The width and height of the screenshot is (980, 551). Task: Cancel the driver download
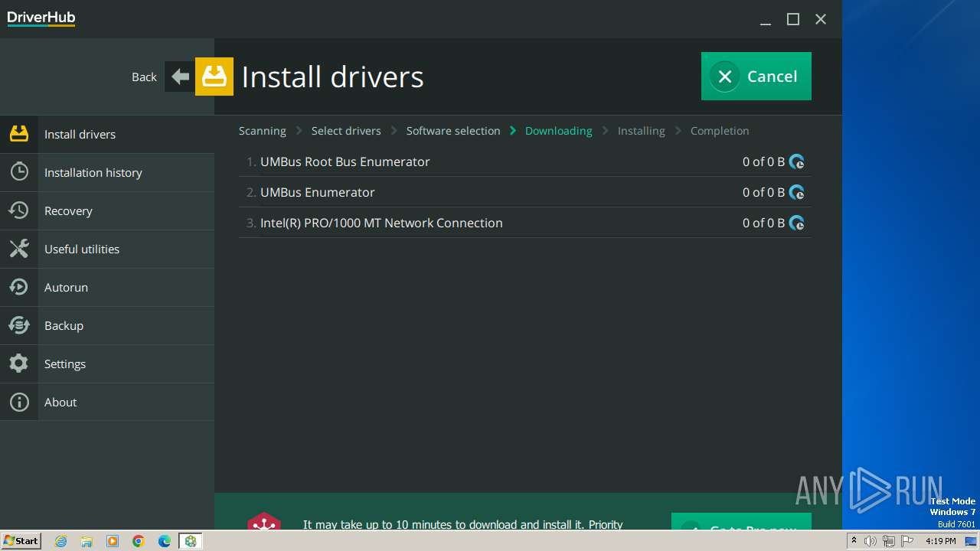756,76
